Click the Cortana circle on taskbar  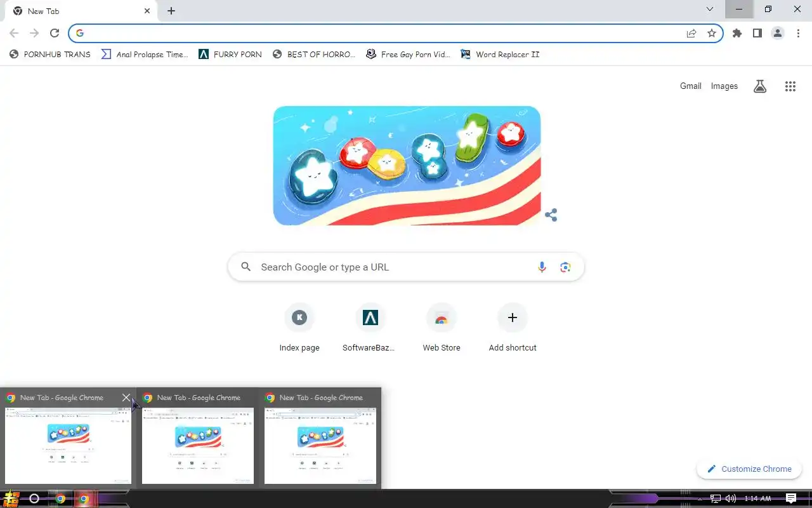click(x=34, y=499)
